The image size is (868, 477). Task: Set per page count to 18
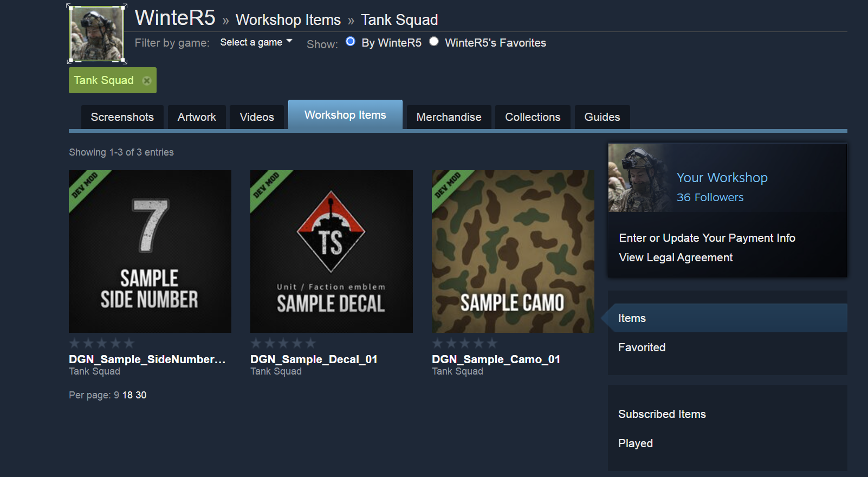[x=127, y=395]
